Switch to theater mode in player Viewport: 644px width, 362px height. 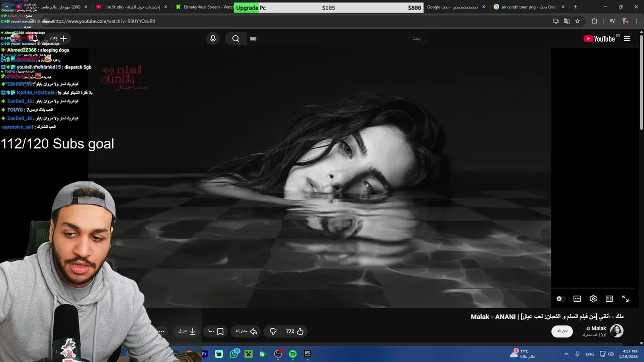[x=609, y=299]
